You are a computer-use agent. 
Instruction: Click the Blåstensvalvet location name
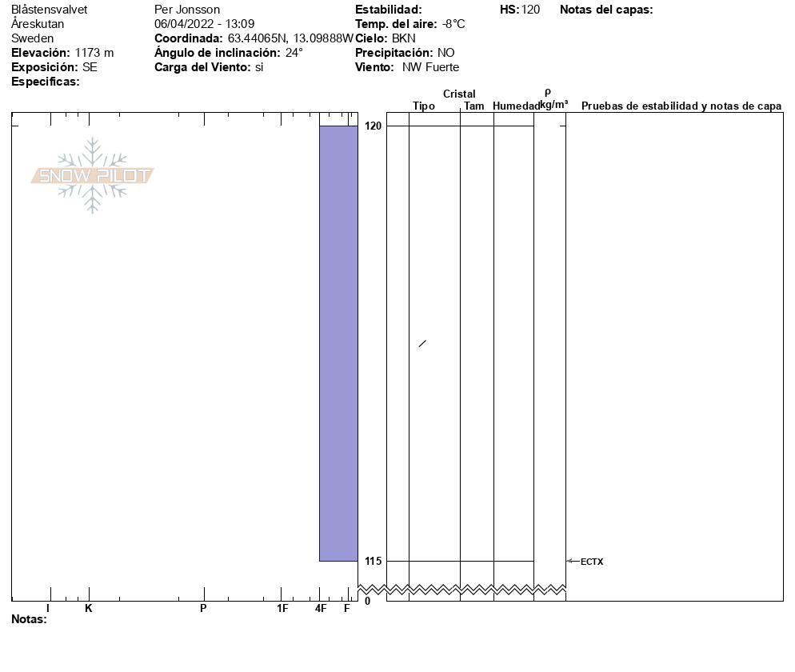[50, 10]
